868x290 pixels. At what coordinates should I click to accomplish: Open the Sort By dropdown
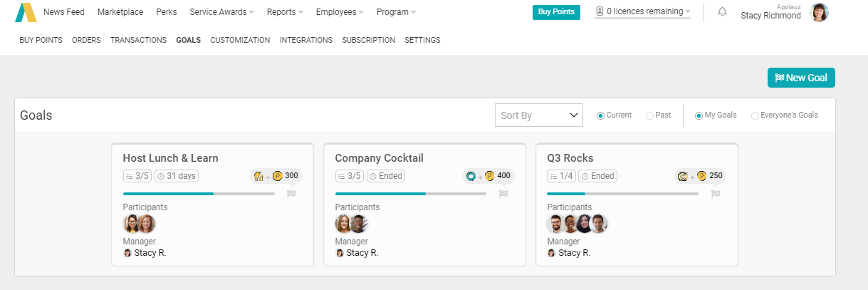(x=538, y=115)
